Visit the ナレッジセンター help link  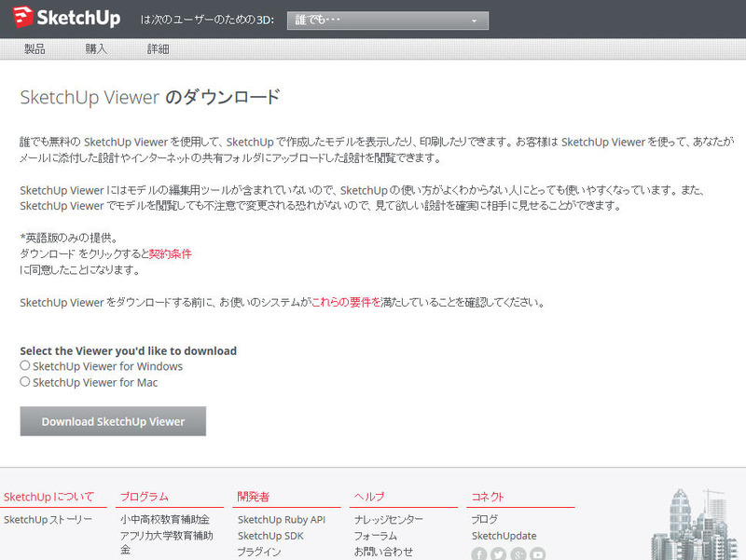[389, 520]
